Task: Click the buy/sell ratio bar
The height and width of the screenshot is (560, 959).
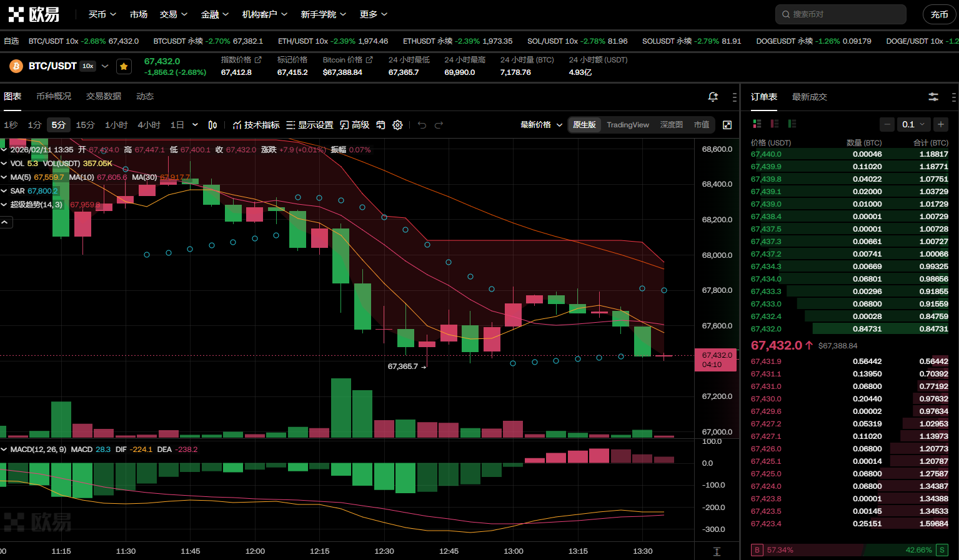Action: pos(850,550)
